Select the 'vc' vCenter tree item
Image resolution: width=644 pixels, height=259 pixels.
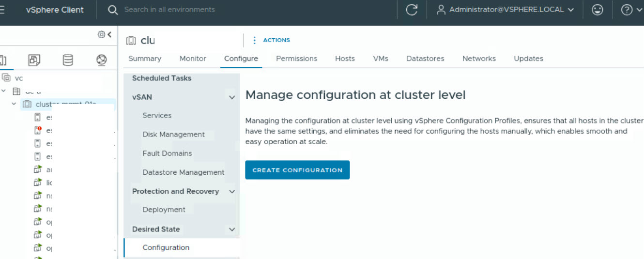click(x=19, y=78)
